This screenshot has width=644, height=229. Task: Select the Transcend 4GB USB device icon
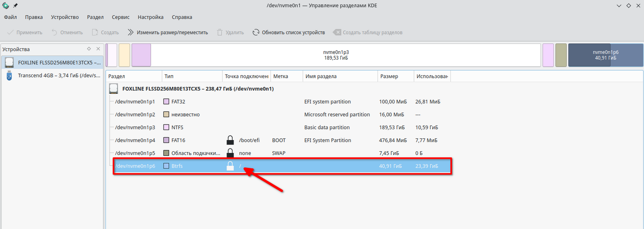click(9, 76)
